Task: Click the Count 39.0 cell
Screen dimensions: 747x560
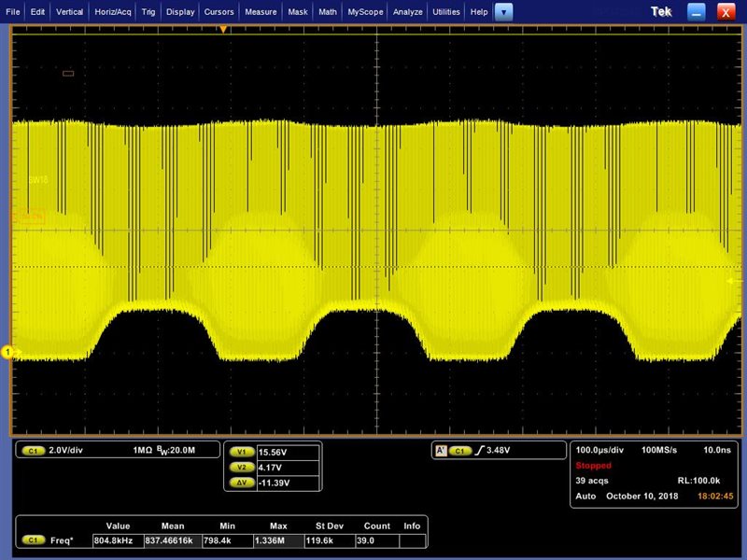Action: point(377,541)
